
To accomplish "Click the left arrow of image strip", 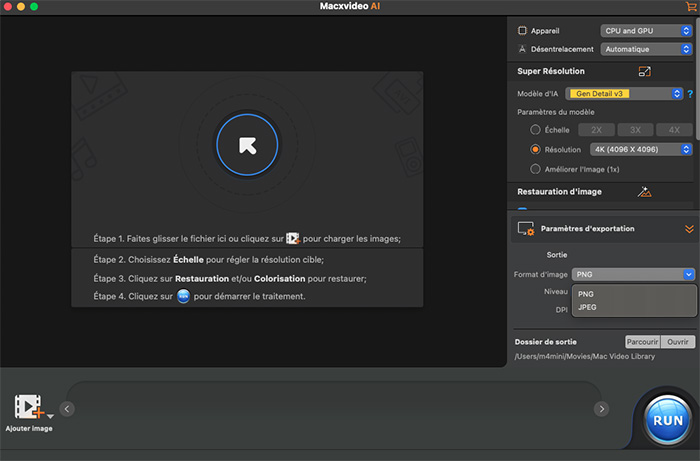I will pyautogui.click(x=67, y=409).
